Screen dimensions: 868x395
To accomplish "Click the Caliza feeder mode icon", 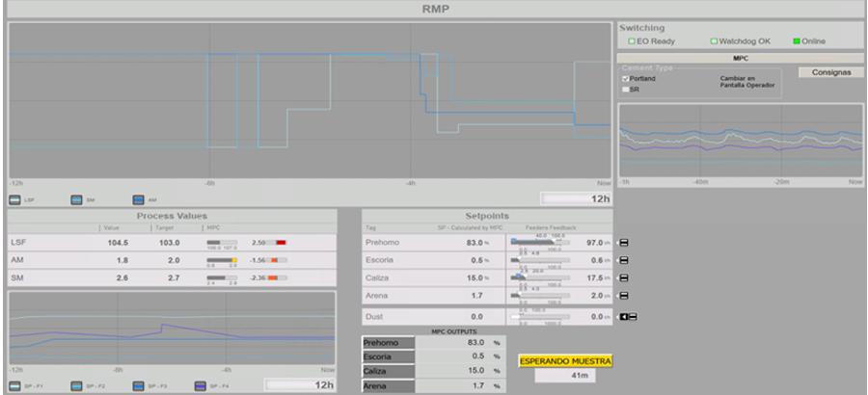I will [623, 277].
